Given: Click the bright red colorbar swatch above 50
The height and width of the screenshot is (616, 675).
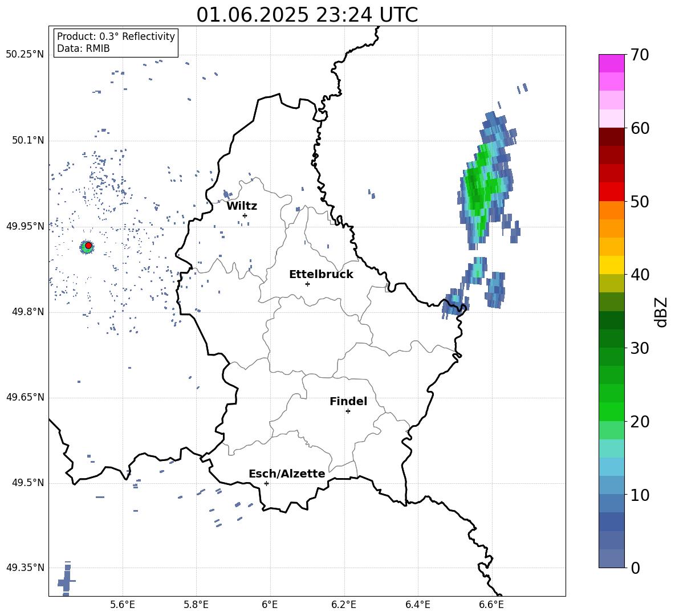Looking at the screenshot, I should 611,192.
